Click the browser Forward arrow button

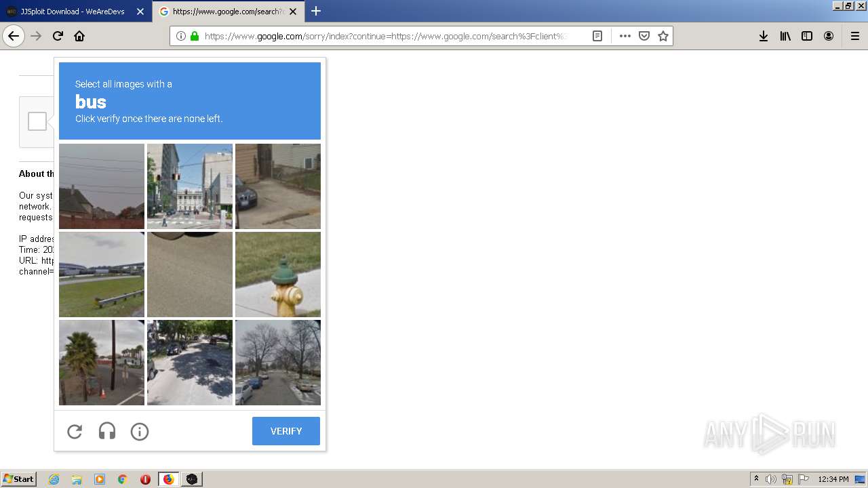click(x=36, y=36)
